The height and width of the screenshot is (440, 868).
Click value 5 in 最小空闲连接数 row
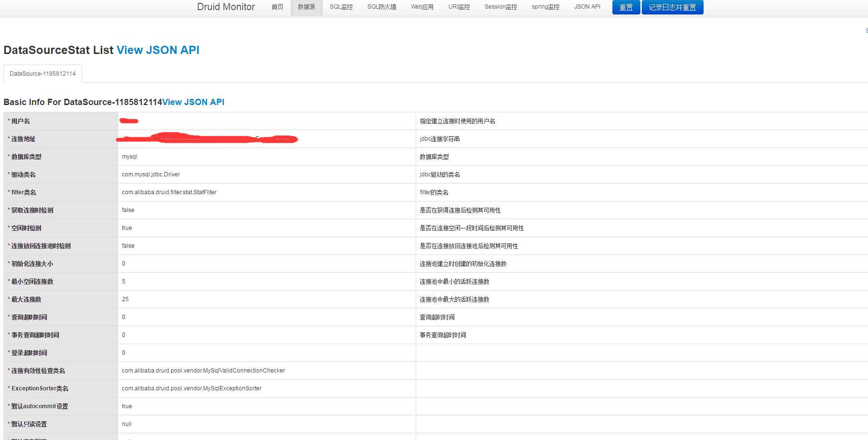click(123, 281)
